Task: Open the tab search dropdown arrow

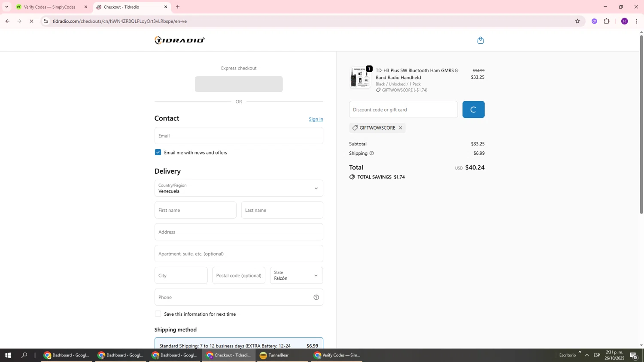Action: [6, 7]
